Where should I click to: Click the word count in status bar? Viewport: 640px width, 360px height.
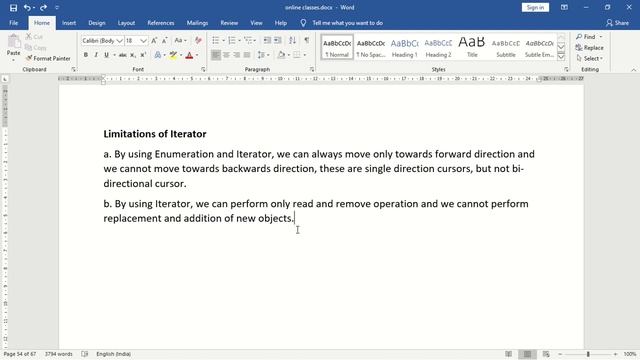[58, 354]
